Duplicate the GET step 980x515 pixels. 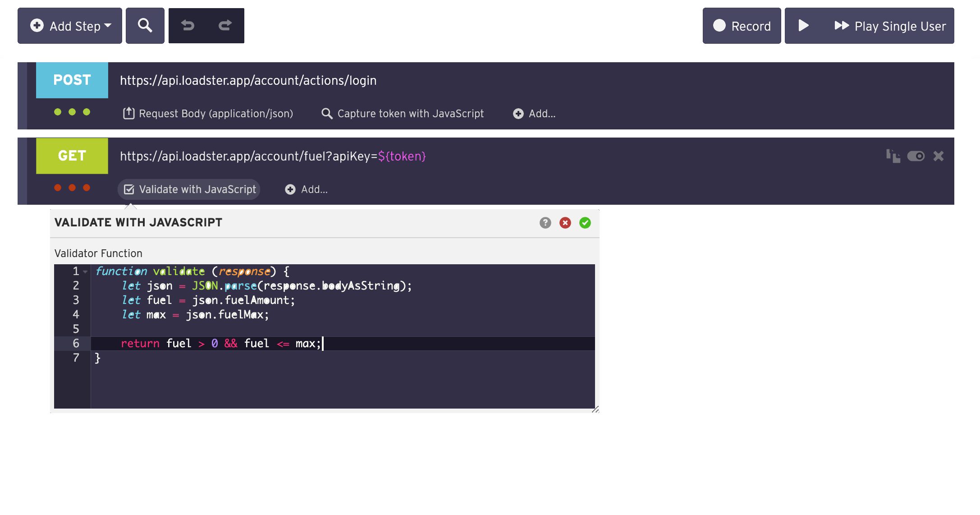click(x=893, y=156)
